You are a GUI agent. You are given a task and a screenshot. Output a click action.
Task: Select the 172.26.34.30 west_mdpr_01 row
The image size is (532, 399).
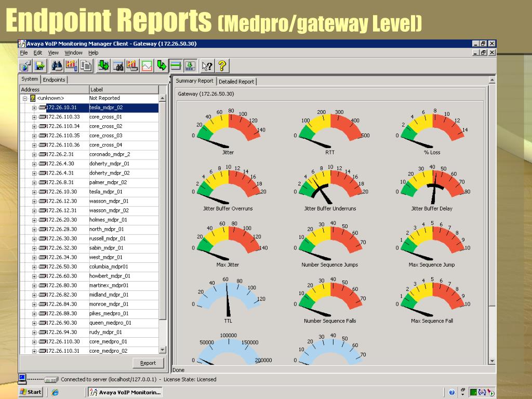pyautogui.click(x=89, y=258)
